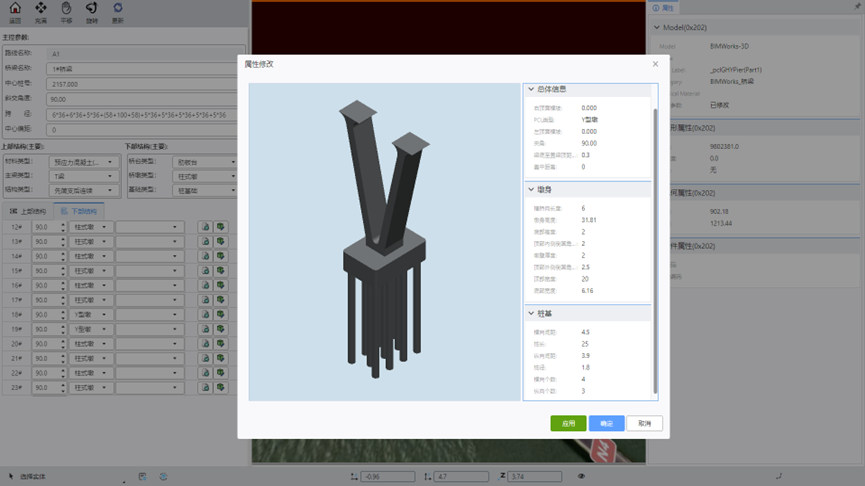Select the 平移 pan hand tool
The width and height of the screenshot is (865, 486).
pos(66,8)
